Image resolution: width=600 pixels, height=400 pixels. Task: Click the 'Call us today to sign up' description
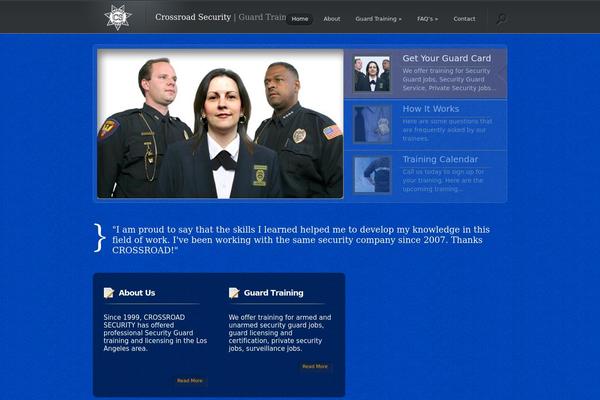443,181
